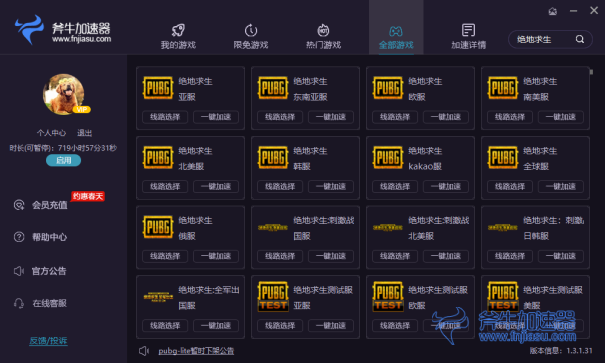
Task: Click 一键加速 for 绝地求生 北美服
Action: (x=216, y=187)
